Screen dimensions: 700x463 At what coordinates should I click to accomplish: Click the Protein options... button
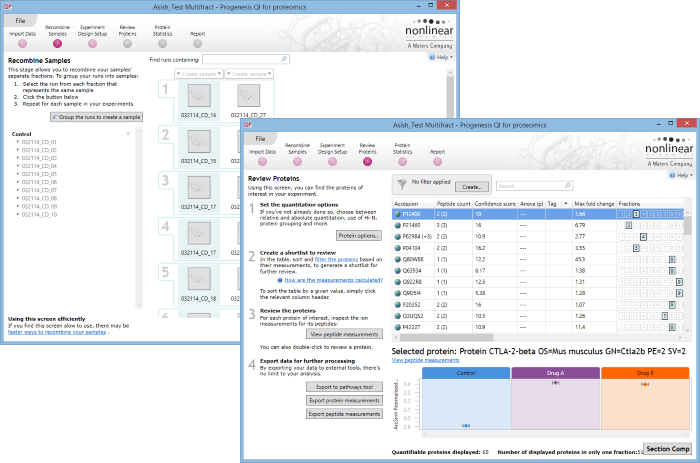click(359, 235)
